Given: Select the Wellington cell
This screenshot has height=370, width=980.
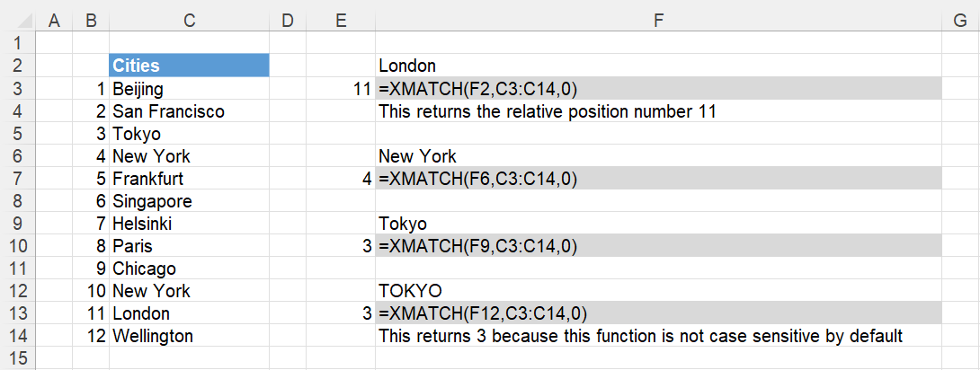Looking at the screenshot, I should (x=190, y=336).
